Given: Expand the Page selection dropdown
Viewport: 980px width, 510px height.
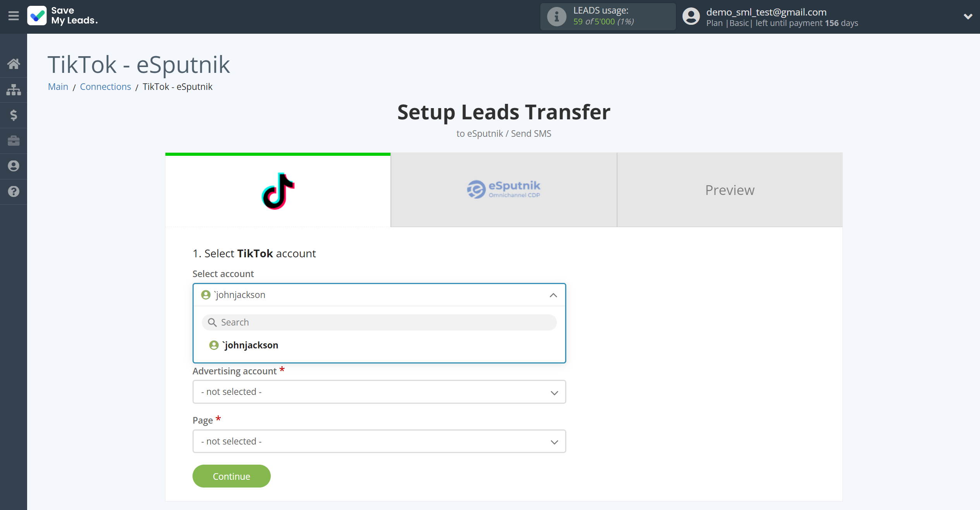Looking at the screenshot, I should [x=379, y=441].
